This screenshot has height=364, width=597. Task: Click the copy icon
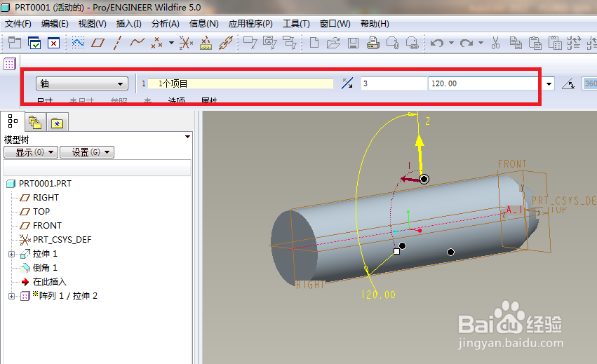[x=516, y=43]
